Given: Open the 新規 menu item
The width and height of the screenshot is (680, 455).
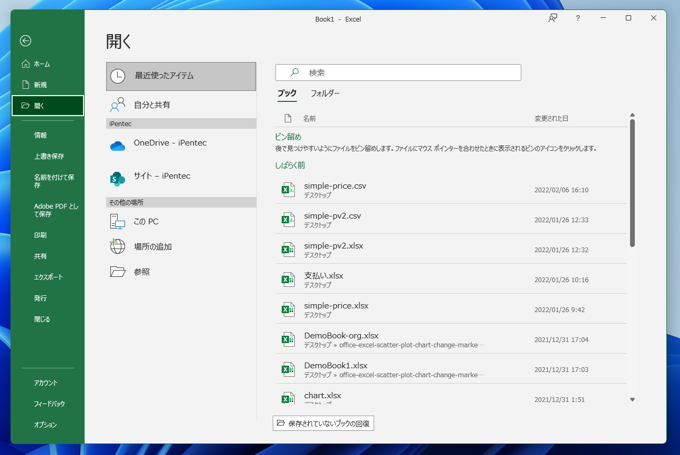Looking at the screenshot, I should pos(40,85).
